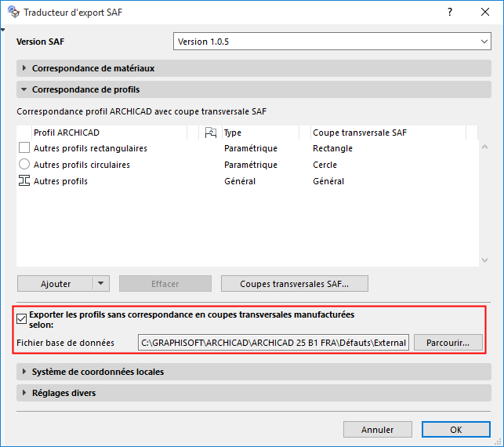Open the Version SAF dropdown

point(332,42)
